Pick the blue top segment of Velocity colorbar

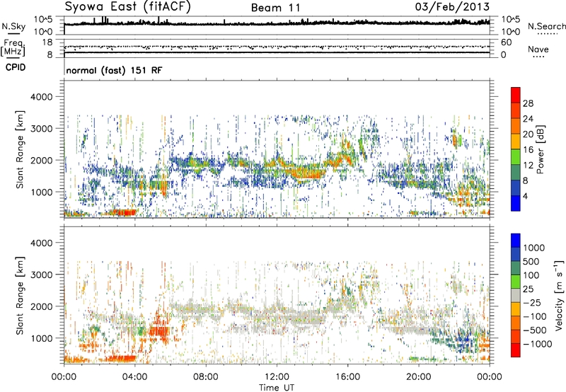point(516,241)
